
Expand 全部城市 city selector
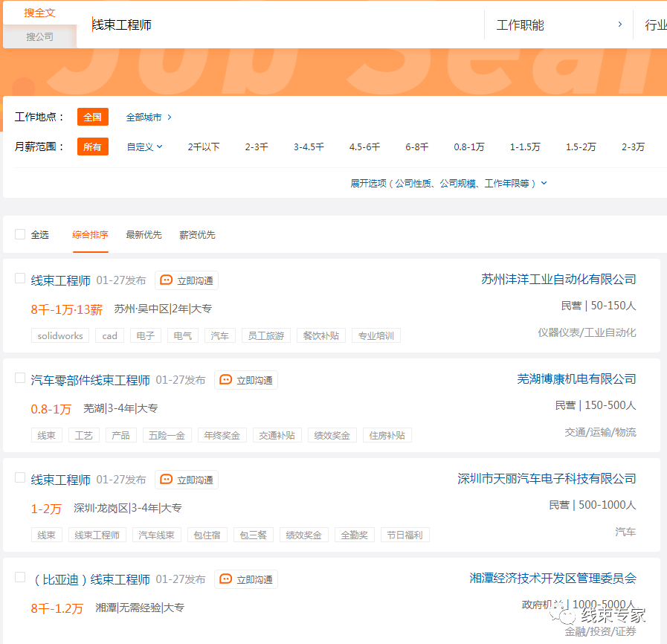[146, 117]
